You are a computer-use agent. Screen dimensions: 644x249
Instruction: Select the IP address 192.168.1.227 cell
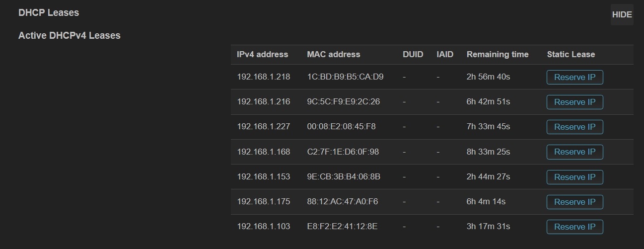(x=263, y=127)
